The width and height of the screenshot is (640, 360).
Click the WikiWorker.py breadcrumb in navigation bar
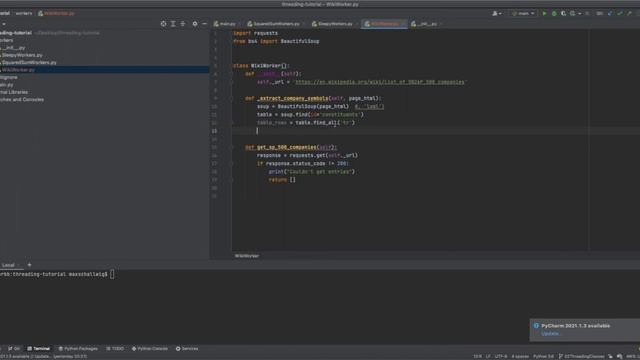56,13
